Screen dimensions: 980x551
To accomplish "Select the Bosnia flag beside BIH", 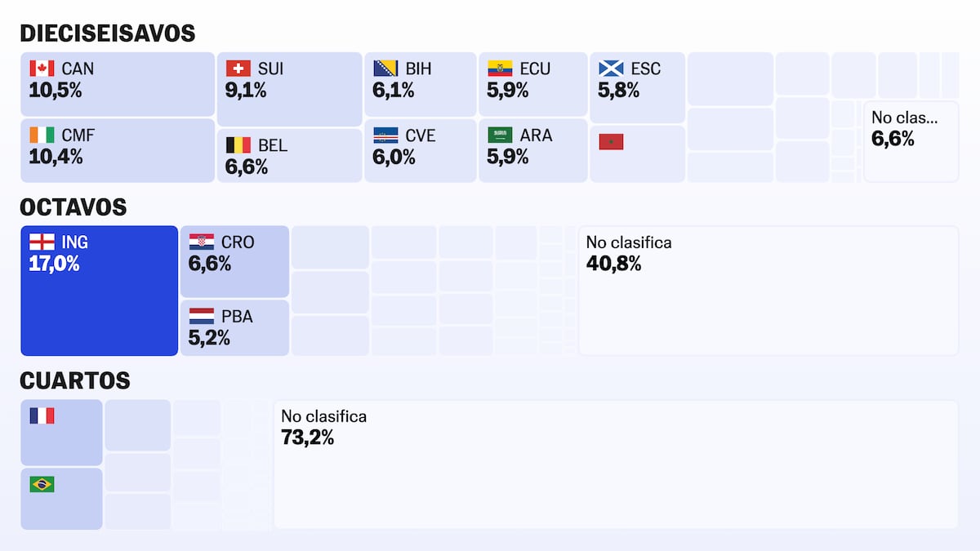I will pos(385,69).
